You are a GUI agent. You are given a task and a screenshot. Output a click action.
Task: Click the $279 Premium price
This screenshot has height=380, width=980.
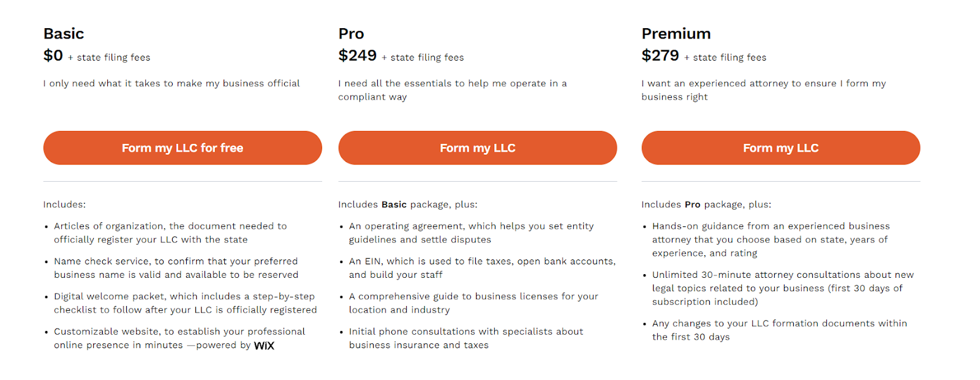(x=660, y=56)
